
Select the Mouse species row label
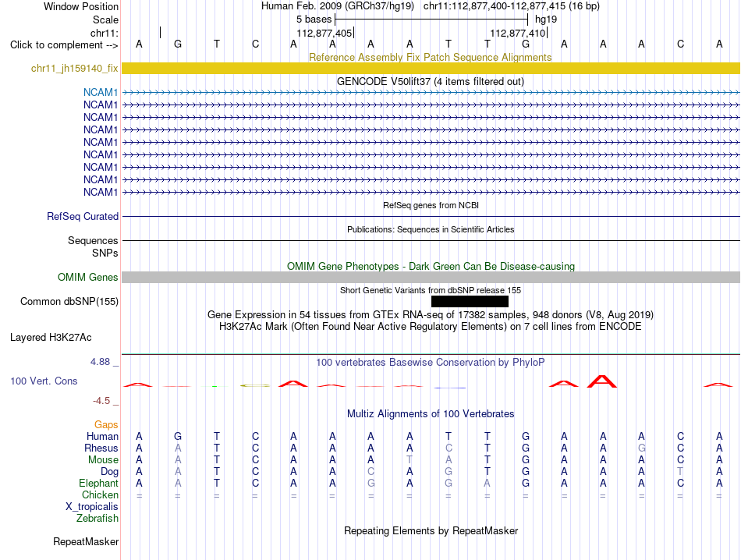tap(103, 460)
